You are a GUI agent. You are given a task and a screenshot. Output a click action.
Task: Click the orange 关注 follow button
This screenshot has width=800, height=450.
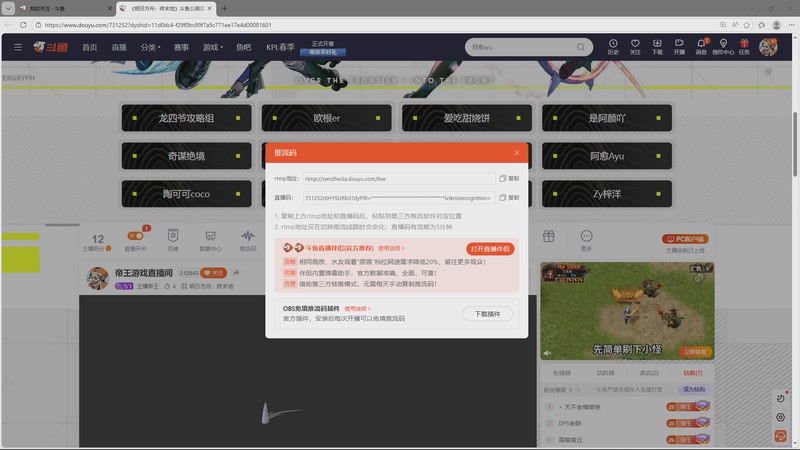click(x=213, y=273)
